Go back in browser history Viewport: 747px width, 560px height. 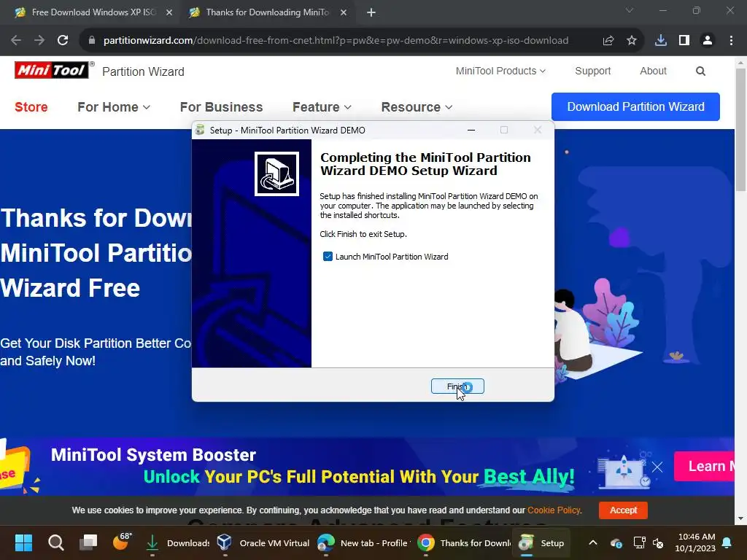tap(16, 41)
